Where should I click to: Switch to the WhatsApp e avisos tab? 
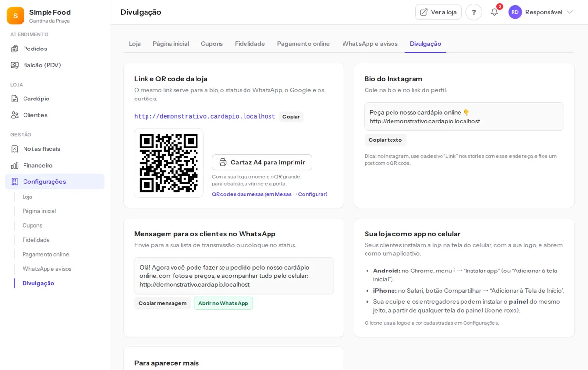click(x=370, y=44)
